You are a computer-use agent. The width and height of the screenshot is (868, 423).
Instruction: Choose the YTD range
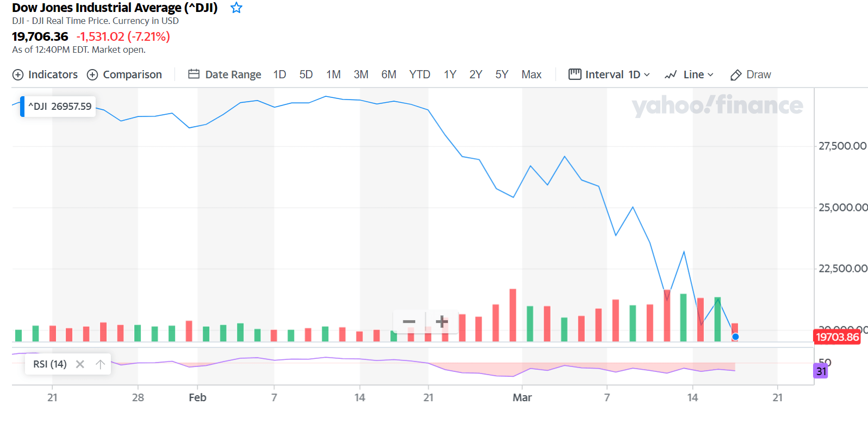(x=420, y=74)
